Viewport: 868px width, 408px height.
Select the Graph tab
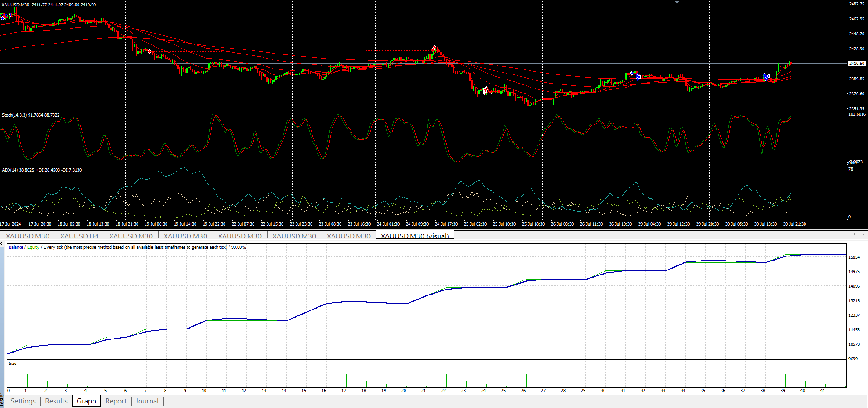pyautogui.click(x=86, y=401)
